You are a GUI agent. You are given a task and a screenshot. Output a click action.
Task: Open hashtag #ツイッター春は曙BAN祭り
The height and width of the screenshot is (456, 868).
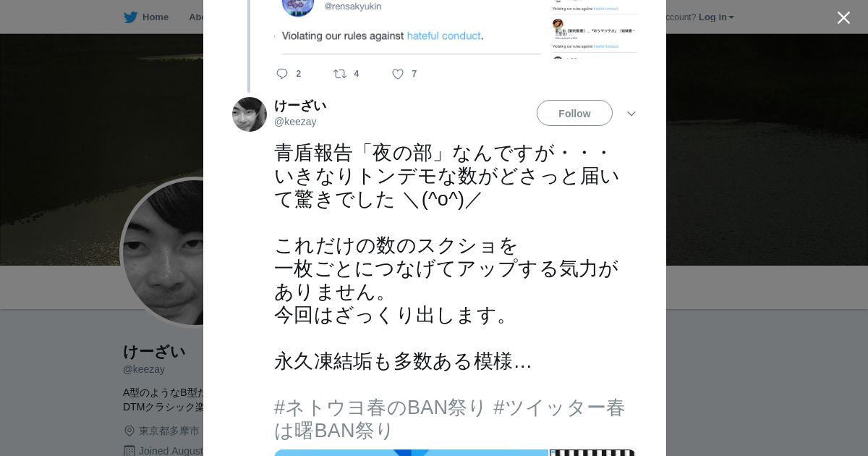449,419
